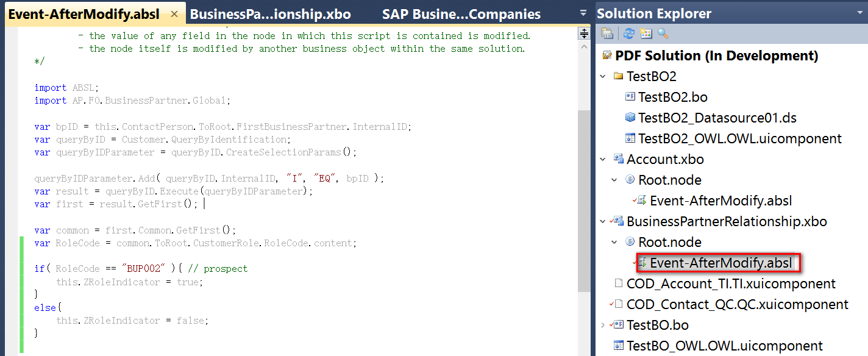This screenshot has height=356, width=868.
Task: Click the PDF Solution root icon
Action: (x=607, y=55)
